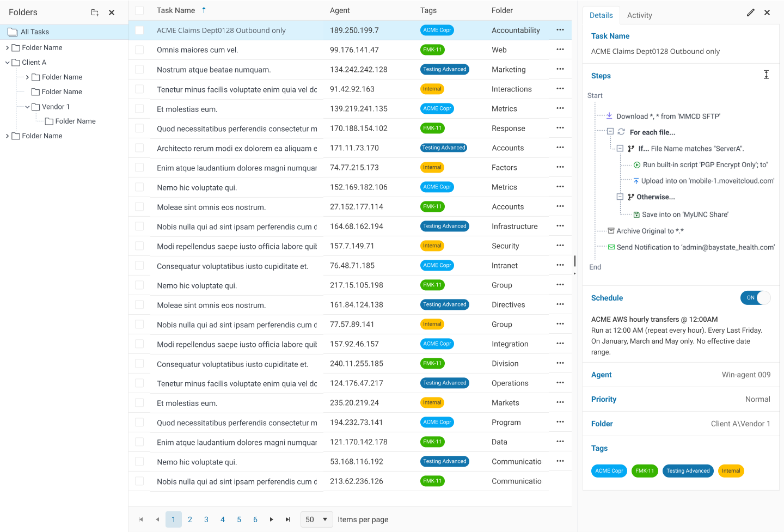Image resolution: width=784 pixels, height=532 pixels.
Task: Click the pencil edit icon in details panel
Action: pyautogui.click(x=750, y=13)
